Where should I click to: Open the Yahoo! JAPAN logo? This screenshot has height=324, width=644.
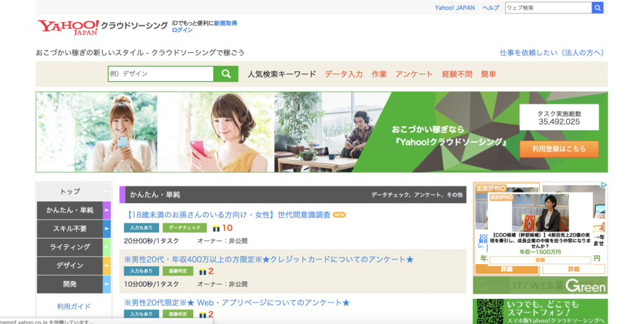click(68, 27)
